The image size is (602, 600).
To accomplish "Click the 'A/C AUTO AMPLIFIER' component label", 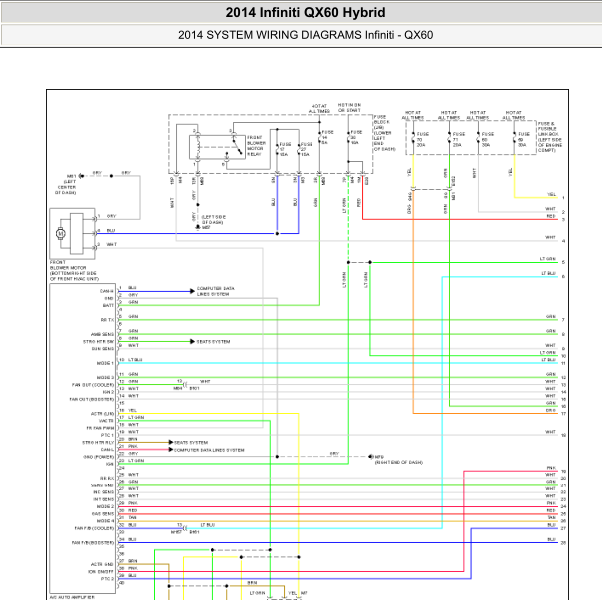I will (x=72, y=597).
